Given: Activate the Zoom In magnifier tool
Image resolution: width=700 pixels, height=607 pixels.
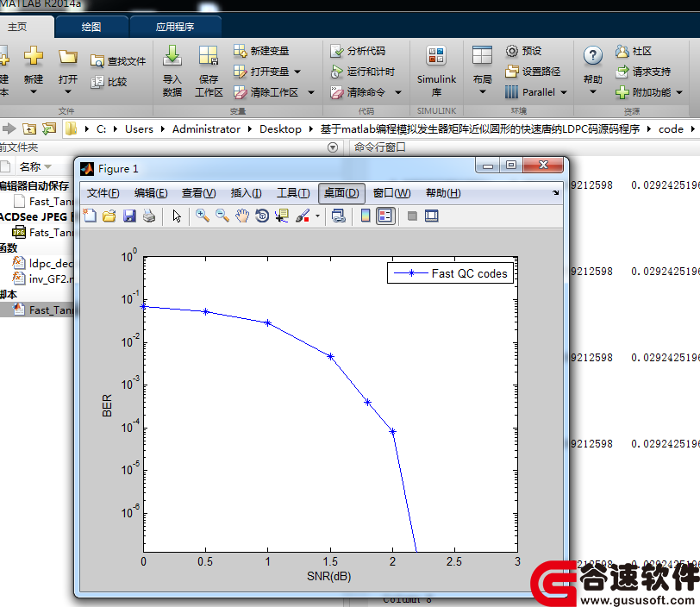Looking at the screenshot, I should (x=203, y=216).
